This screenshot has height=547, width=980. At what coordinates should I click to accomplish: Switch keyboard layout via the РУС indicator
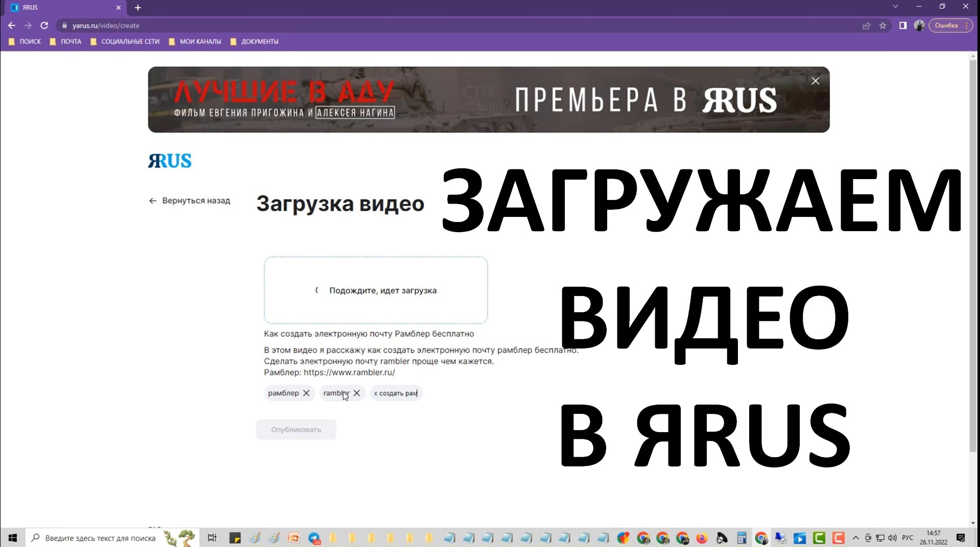click(x=907, y=538)
